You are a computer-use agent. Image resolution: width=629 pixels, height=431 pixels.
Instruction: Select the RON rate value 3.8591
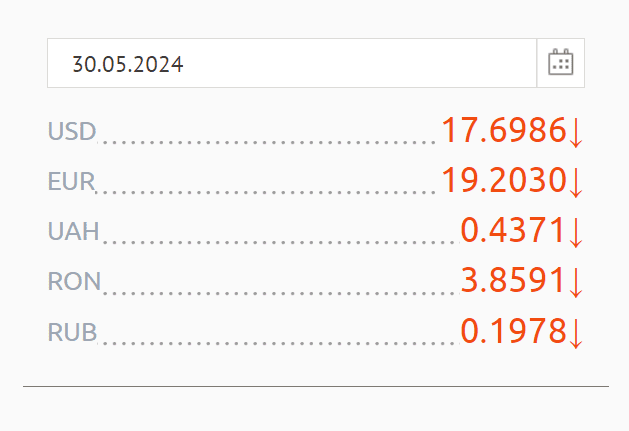pyautogui.click(x=513, y=280)
